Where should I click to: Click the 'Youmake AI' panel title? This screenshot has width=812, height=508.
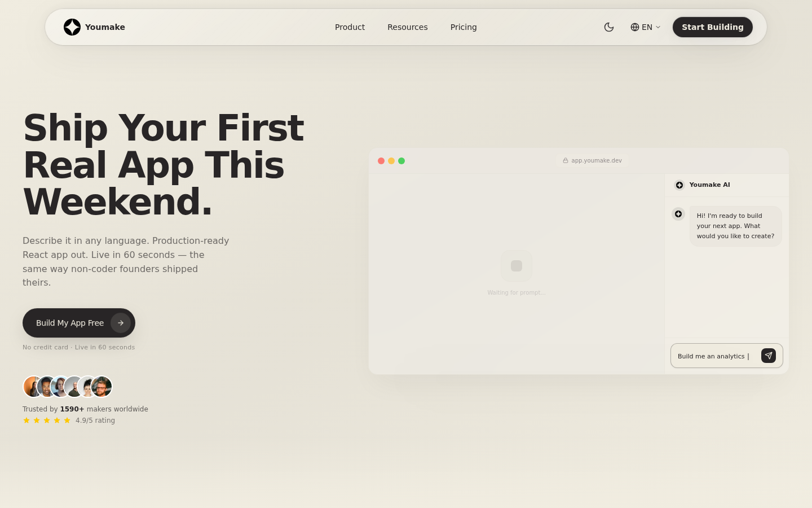[x=709, y=185]
